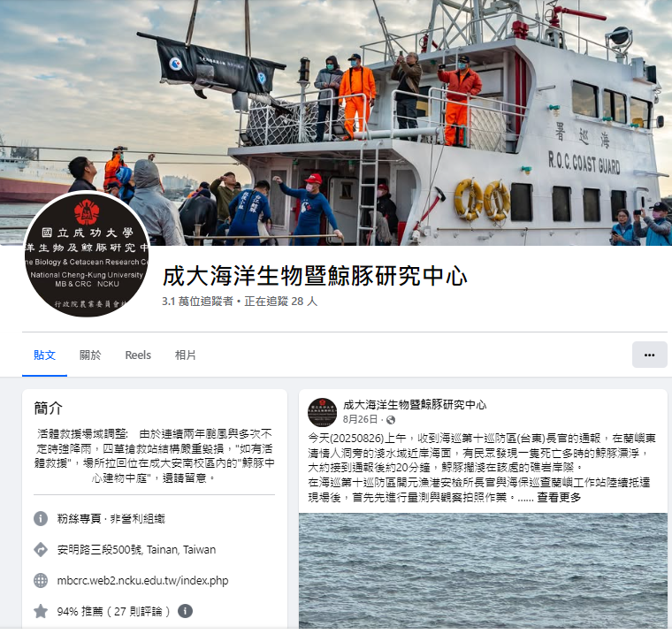Open the three-dot more options button
This screenshot has width=672, height=634.
pyautogui.click(x=649, y=355)
